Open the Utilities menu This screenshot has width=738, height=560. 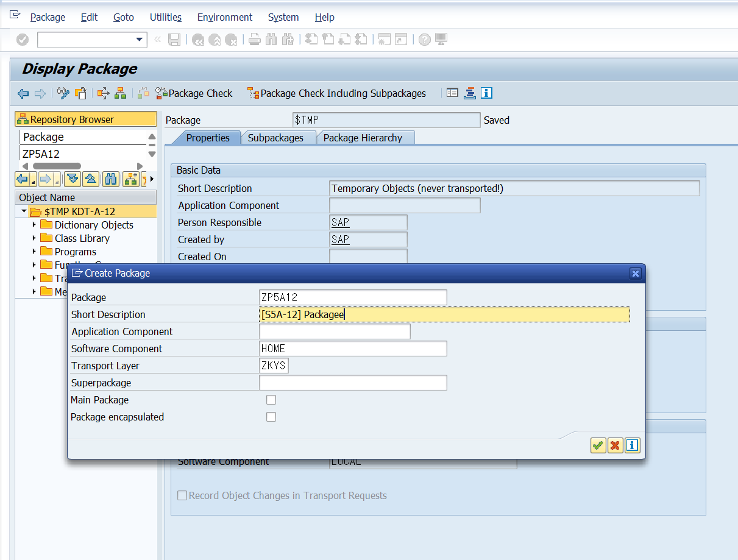(x=166, y=17)
